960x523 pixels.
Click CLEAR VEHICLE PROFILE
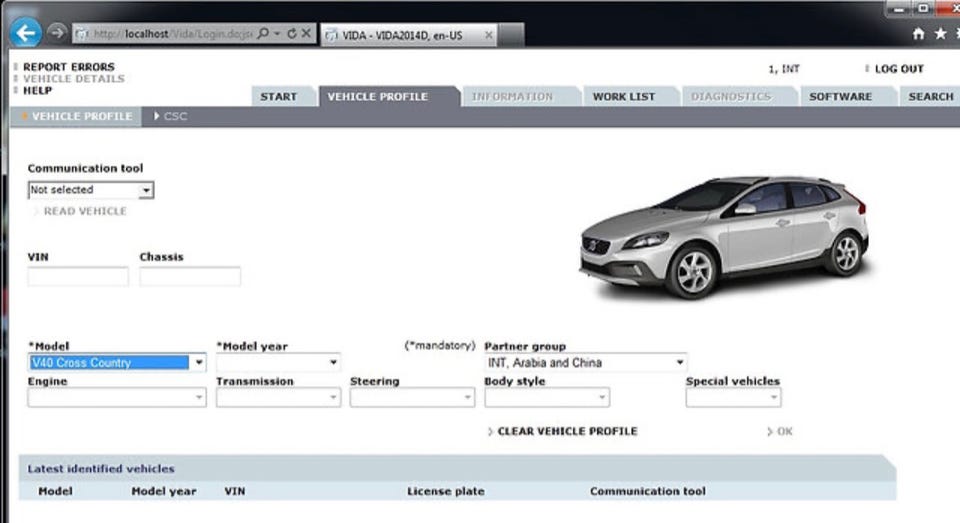[567, 431]
